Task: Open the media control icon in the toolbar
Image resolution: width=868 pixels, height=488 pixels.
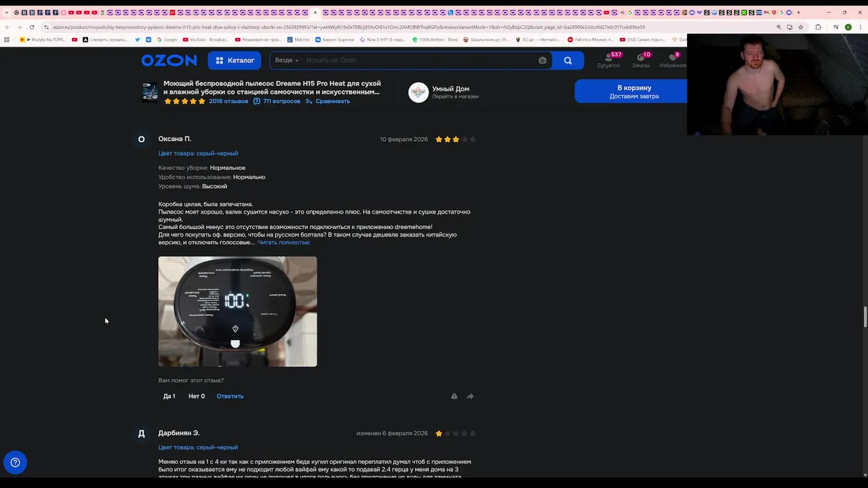Action: (x=836, y=27)
